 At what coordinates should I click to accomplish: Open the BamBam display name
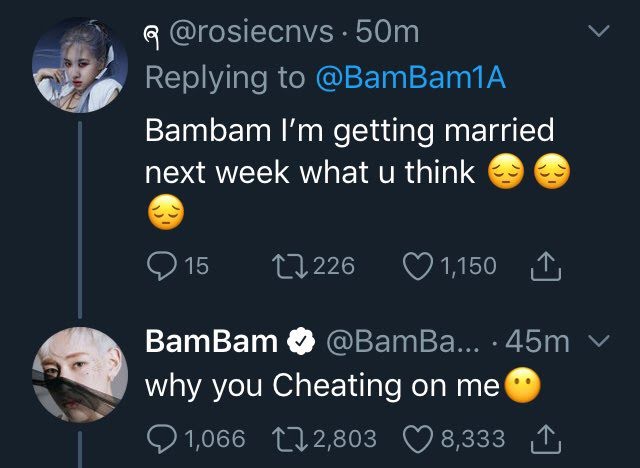pyautogui.click(x=211, y=342)
